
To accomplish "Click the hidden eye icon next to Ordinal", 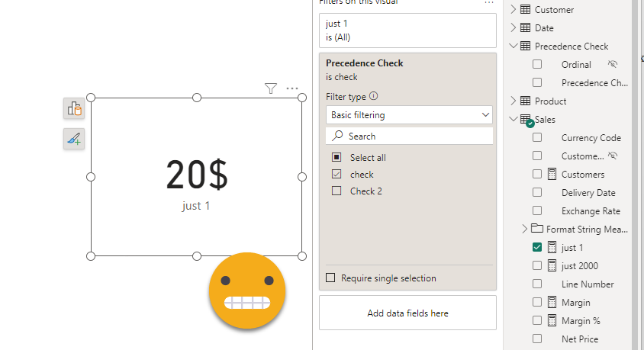I will (x=612, y=65).
